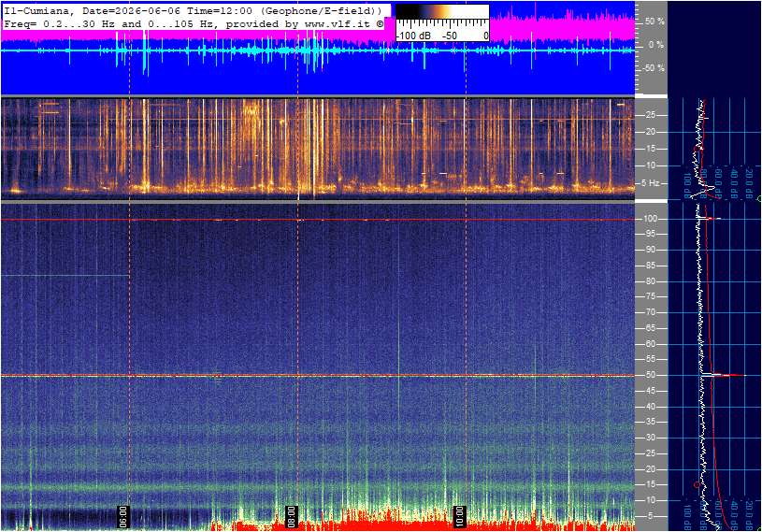Screen dimensions: 762x532
Task: Click the 10:00 time marker label
Action: pyautogui.click(x=459, y=516)
